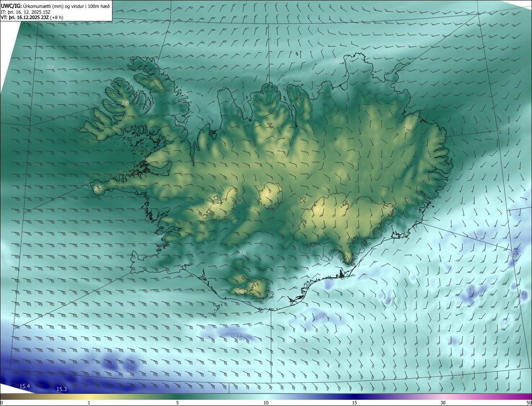532x406 pixels.
Task: Click the colorbar tick label 10
Action: (266, 403)
